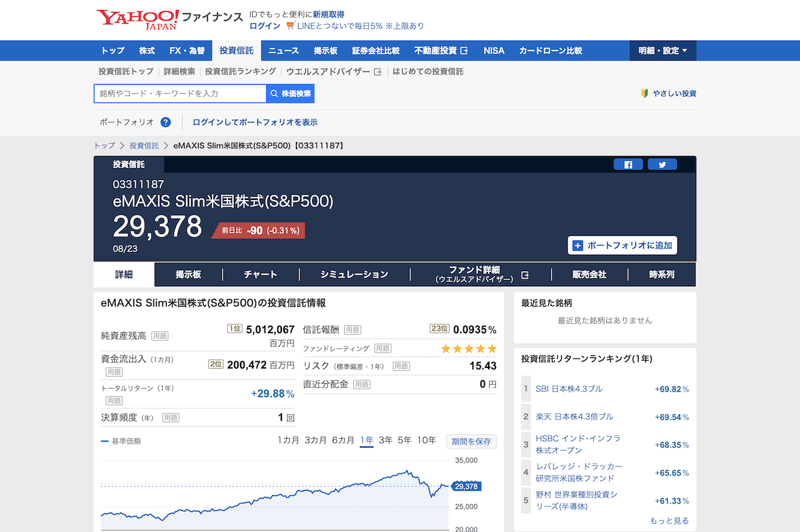Switch to the 掲示板 fund tab
Screen dimensions: 800x532
(x=189, y=274)
